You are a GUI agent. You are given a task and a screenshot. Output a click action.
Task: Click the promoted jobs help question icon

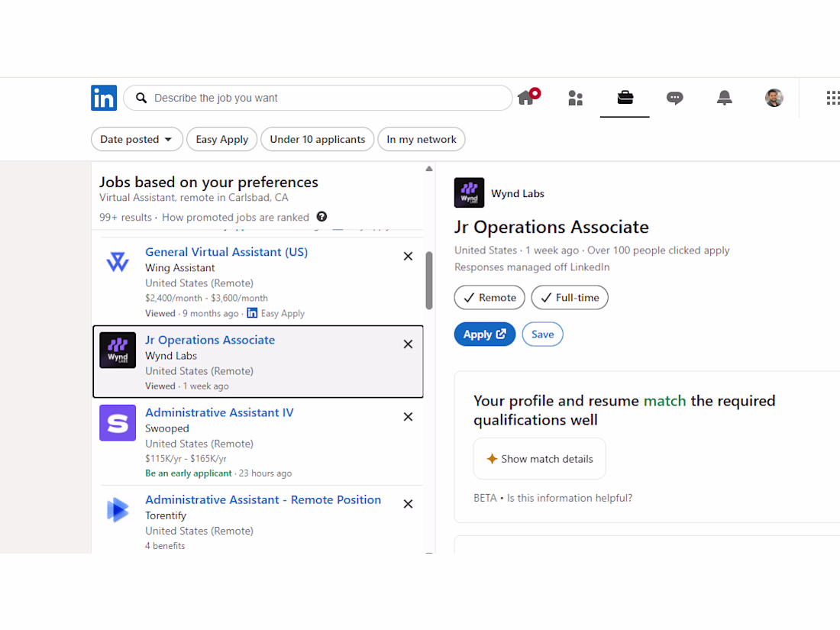click(x=322, y=216)
